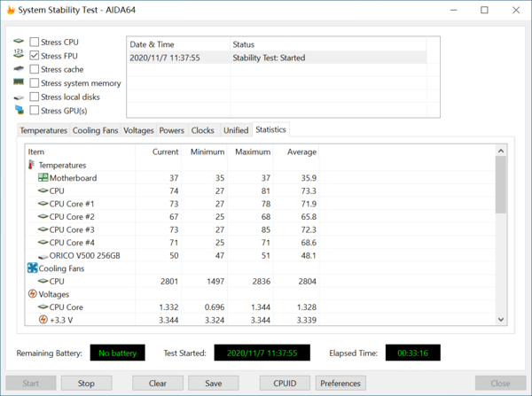Click the GPU monitor icon beside Stress GPU(s)
Image resolution: width=532 pixels, height=396 pixels.
pyautogui.click(x=20, y=110)
